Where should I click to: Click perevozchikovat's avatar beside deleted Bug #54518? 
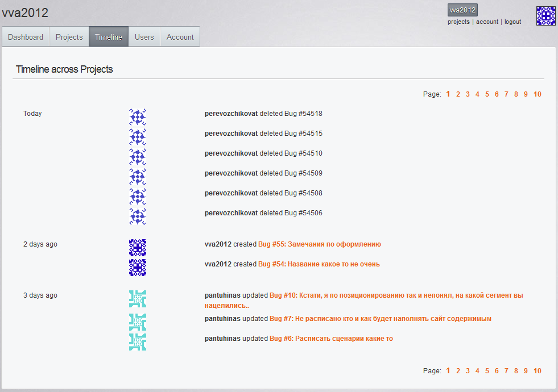pyautogui.click(x=138, y=117)
